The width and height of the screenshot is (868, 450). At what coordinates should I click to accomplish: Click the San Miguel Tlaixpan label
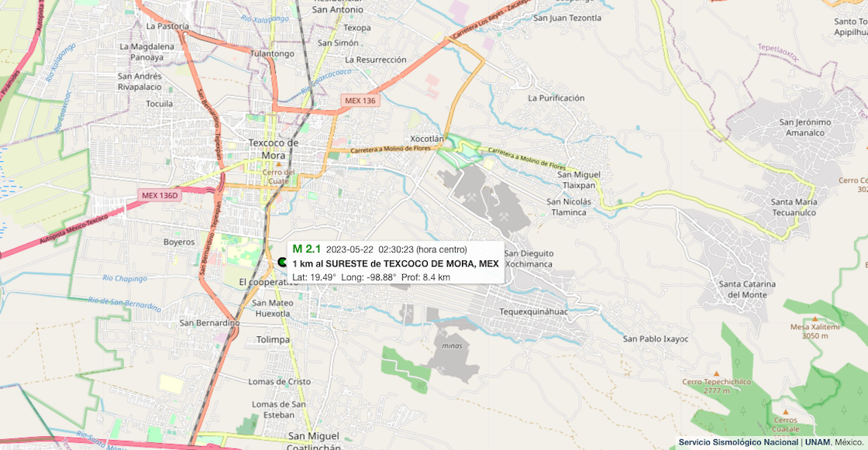[578, 180]
